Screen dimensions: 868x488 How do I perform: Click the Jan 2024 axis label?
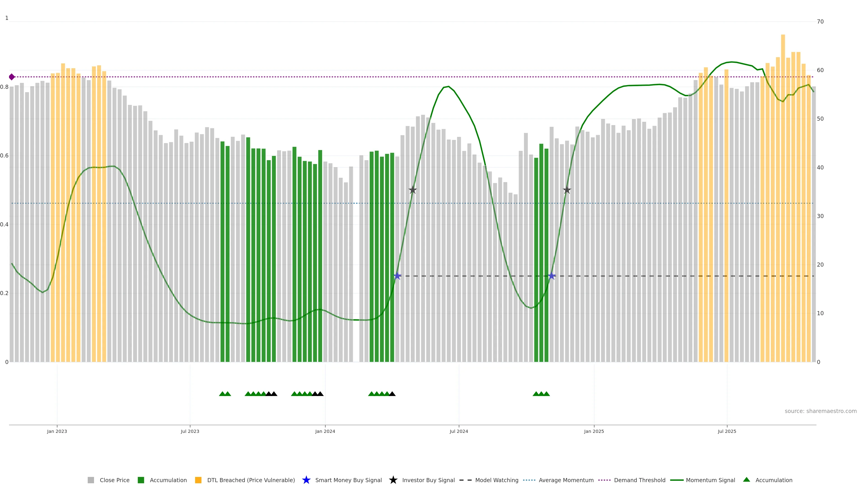pyautogui.click(x=325, y=431)
